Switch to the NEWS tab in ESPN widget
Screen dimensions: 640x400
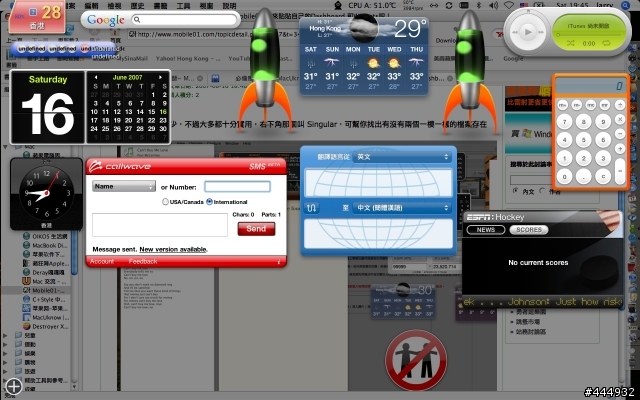[486, 230]
